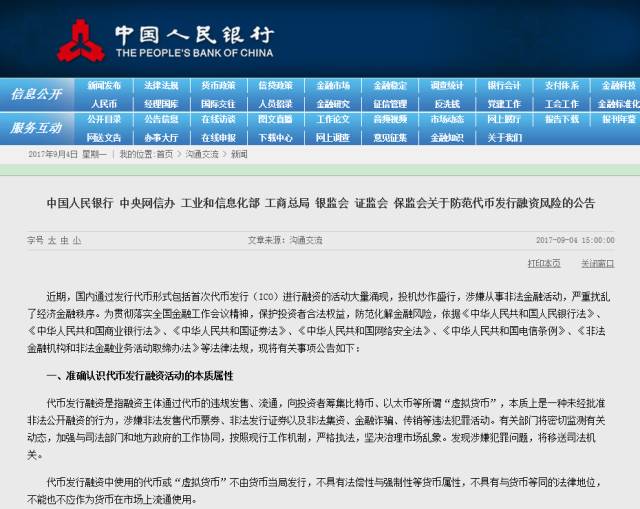
Task: Open 意见征集 link
Action: [x=390, y=138]
